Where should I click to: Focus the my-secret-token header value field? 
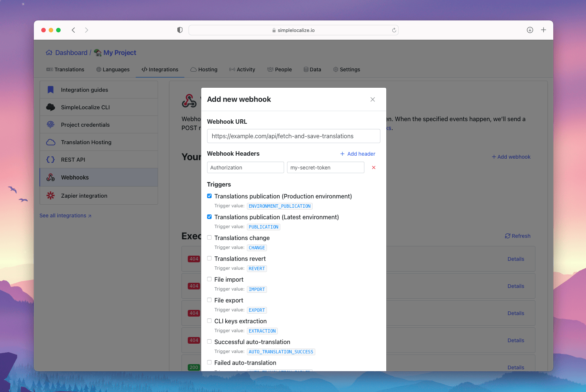coord(326,168)
